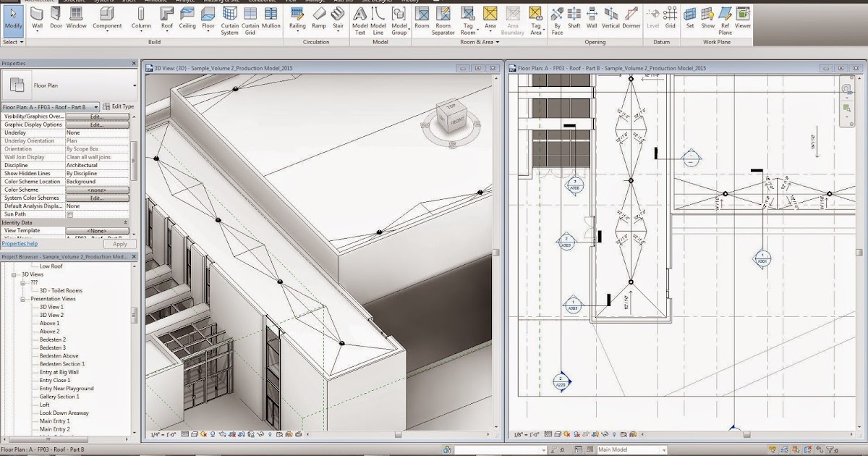Image resolution: width=868 pixels, height=456 pixels.
Task: Enable Reveal Hidden Elements in the floor plan
Action: 615,434
